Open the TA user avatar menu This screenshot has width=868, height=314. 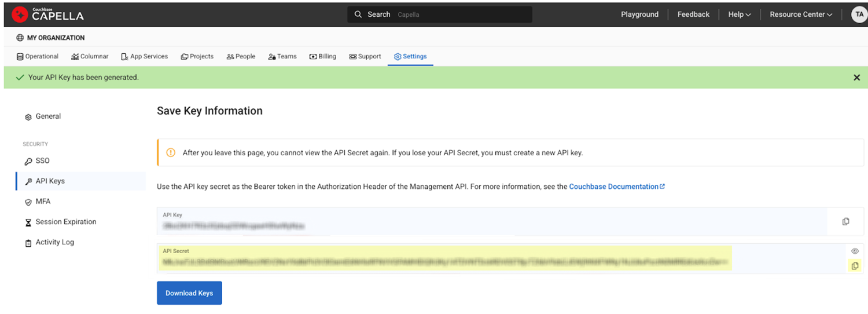point(859,14)
